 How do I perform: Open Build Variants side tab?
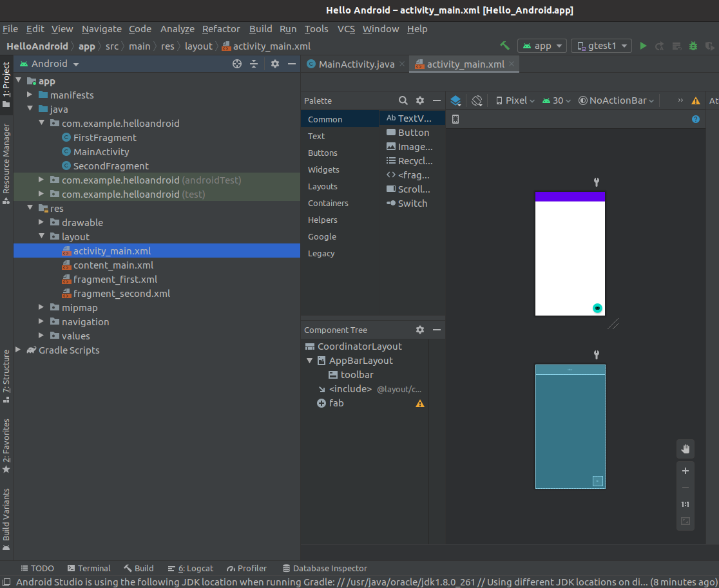pyautogui.click(x=6, y=519)
